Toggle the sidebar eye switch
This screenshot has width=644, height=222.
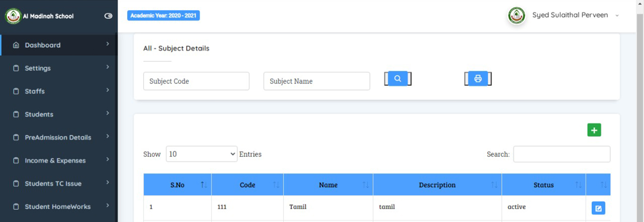tap(108, 16)
